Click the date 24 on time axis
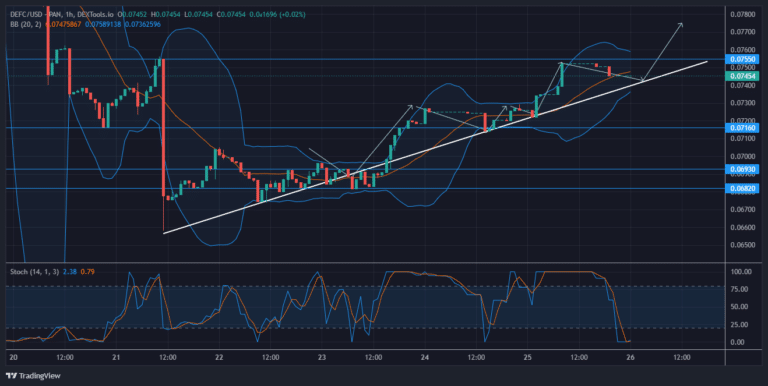The width and height of the screenshot is (768, 386). coord(425,358)
